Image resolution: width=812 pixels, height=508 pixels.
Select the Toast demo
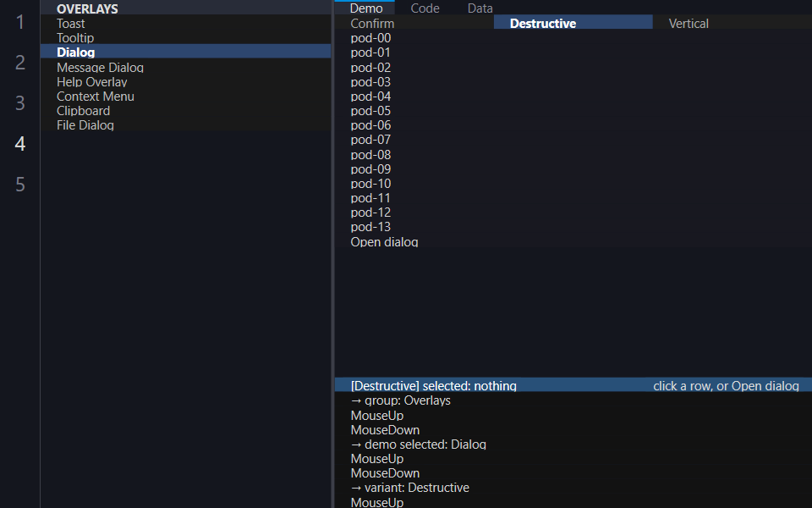(185, 24)
